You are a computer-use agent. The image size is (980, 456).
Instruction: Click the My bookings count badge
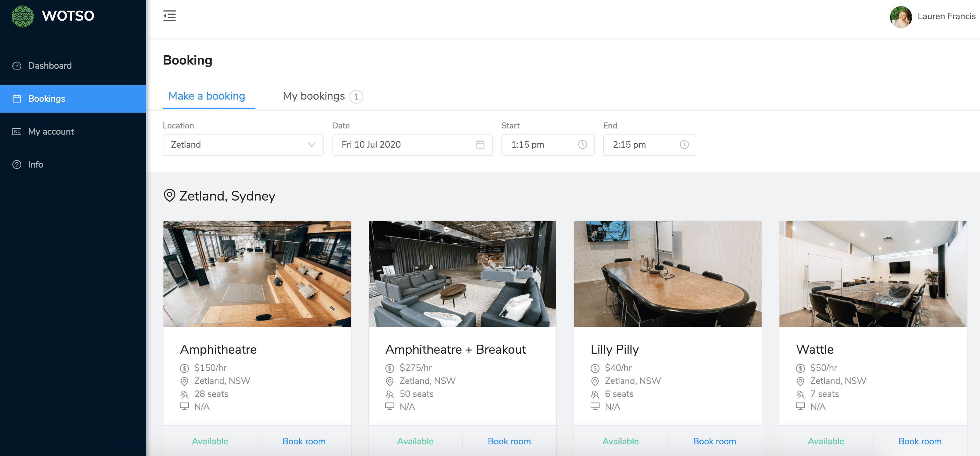click(356, 96)
